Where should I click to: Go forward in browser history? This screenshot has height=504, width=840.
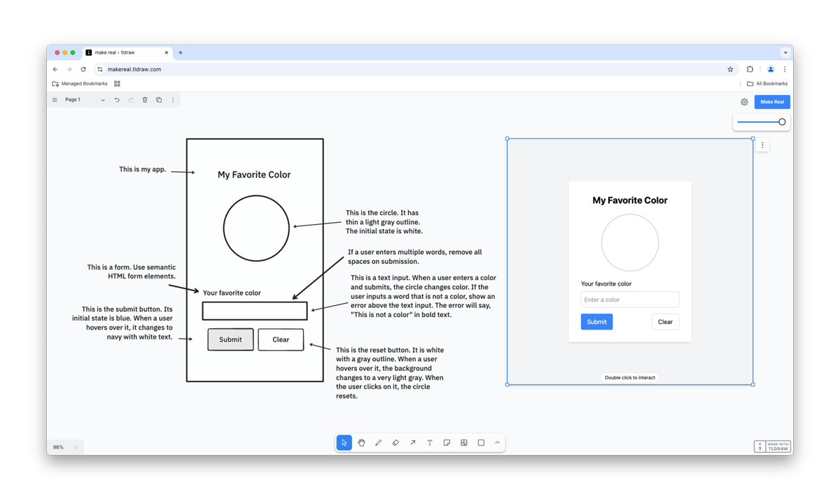click(x=69, y=69)
